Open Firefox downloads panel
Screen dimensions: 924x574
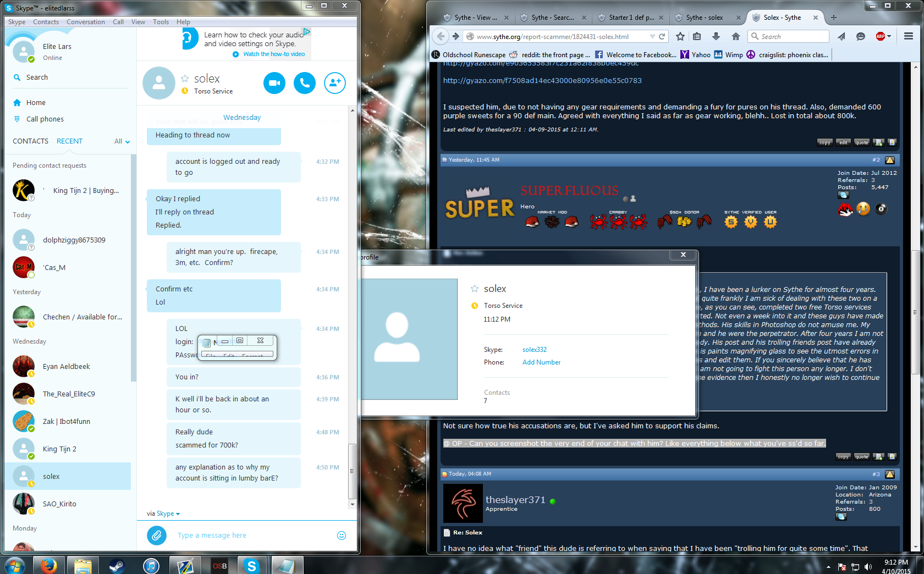pyautogui.click(x=716, y=37)
